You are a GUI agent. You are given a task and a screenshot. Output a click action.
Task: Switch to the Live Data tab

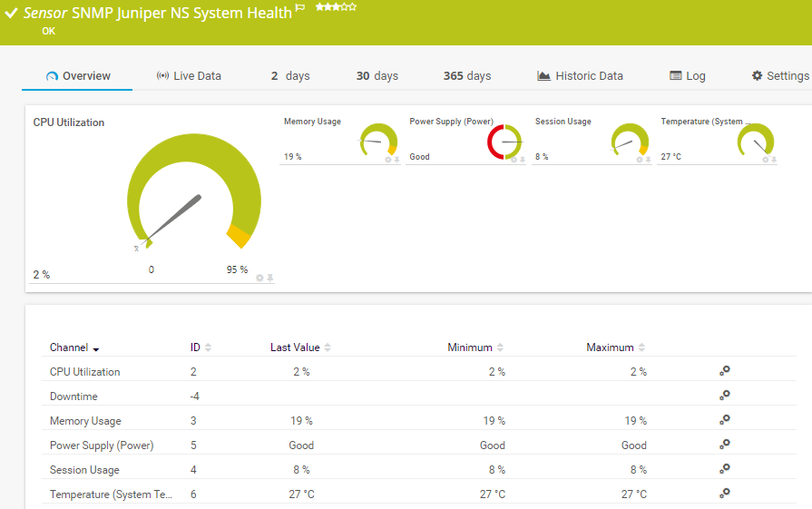[x=189, y=76]
